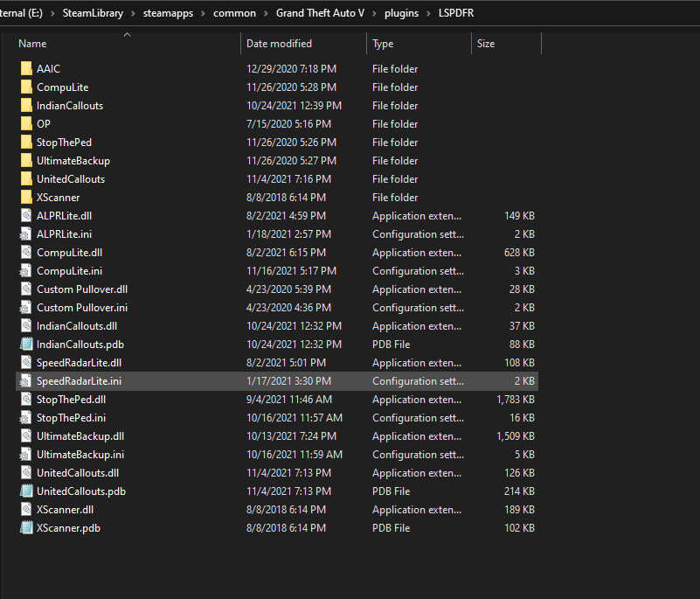Click the date 11/16/2021 5:17 PM
The image size is (700, 599).
tap(292, 271)
